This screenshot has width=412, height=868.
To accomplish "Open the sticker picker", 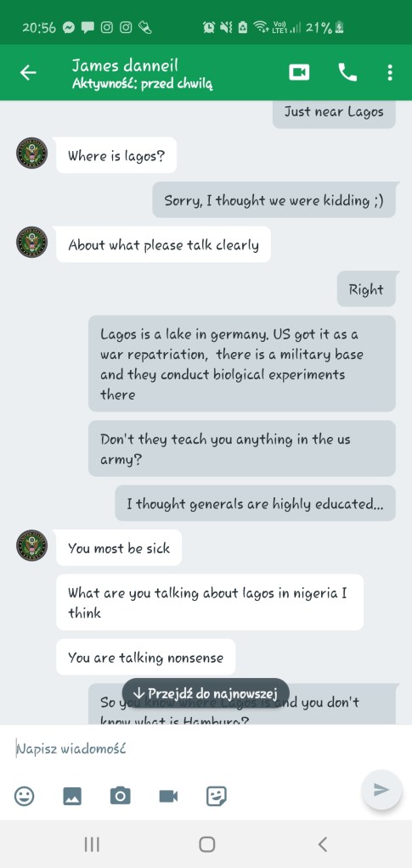I will click(x=217, y=796).
